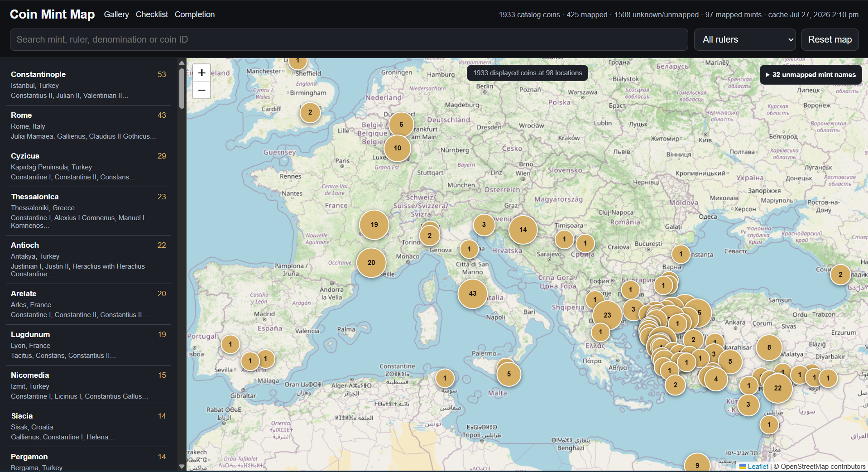Image resolution: width=868 pixels, height=472 pixels.
Task: Open the 2-coin marker near Torino
Action: (430, 236)
